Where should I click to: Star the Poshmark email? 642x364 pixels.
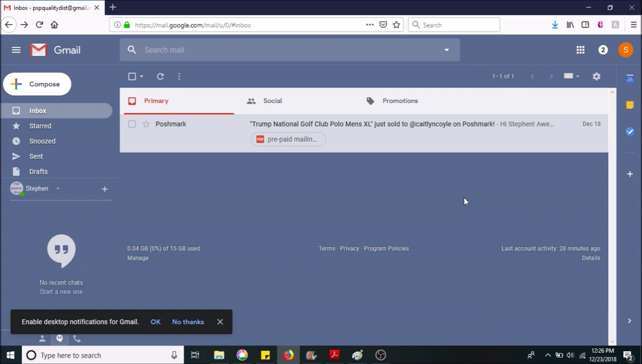click(146, 124)
